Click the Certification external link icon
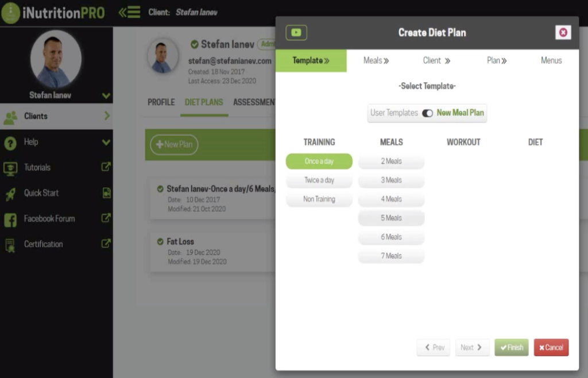Viewport: 588px width, 378px height. (x=106, y=244)
